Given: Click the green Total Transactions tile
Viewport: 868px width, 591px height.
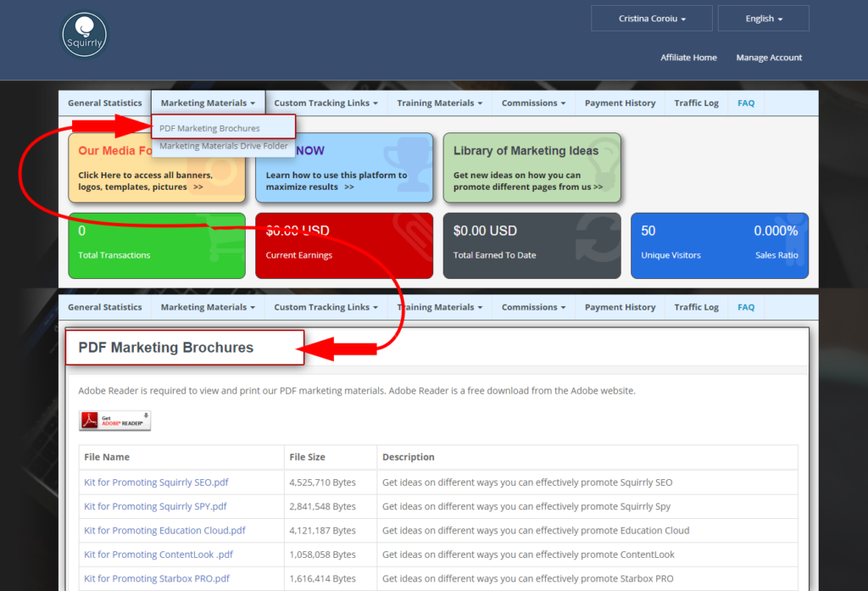Looking at the screenshot, I should click(x=157, y=245).
